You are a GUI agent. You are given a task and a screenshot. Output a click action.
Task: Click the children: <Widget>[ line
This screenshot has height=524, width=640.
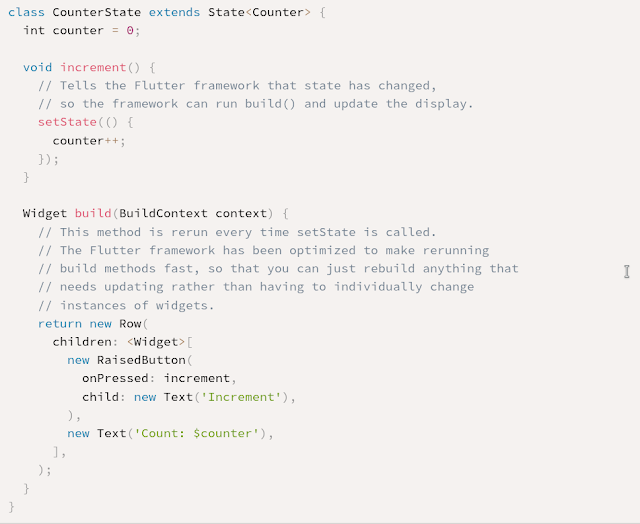[x=122, y=342]
